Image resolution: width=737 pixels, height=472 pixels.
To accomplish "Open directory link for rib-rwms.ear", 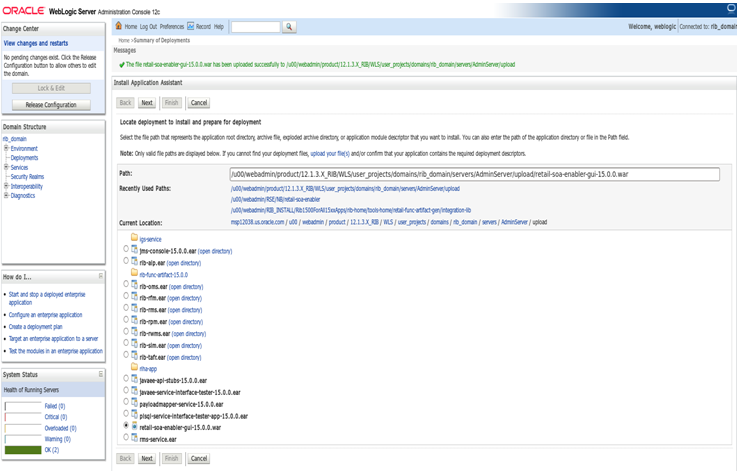I will coord(189,334).
